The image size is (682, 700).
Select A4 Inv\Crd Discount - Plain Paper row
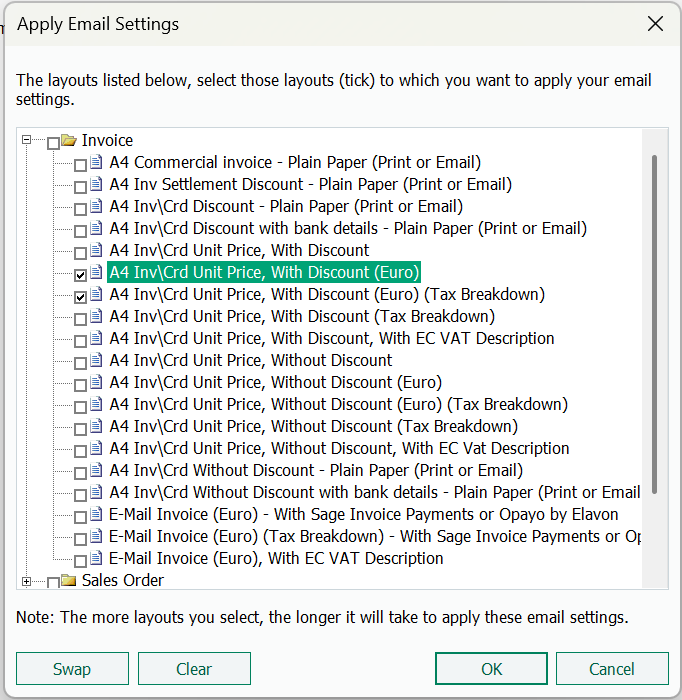[x=286, y=206]
